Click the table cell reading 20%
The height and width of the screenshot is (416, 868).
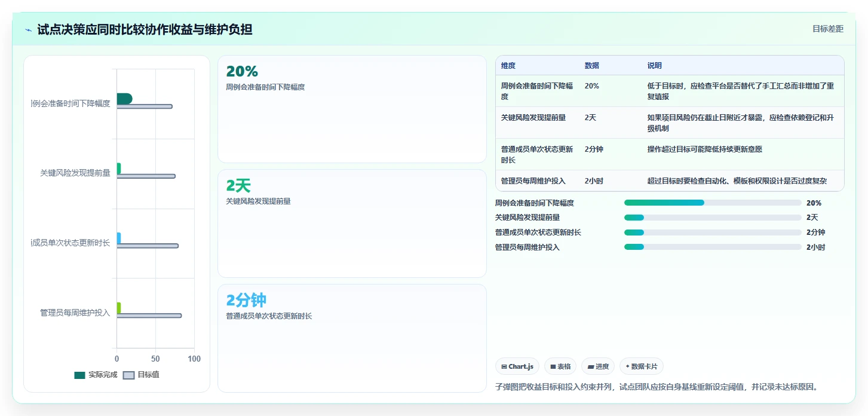(x=592, y=85)
